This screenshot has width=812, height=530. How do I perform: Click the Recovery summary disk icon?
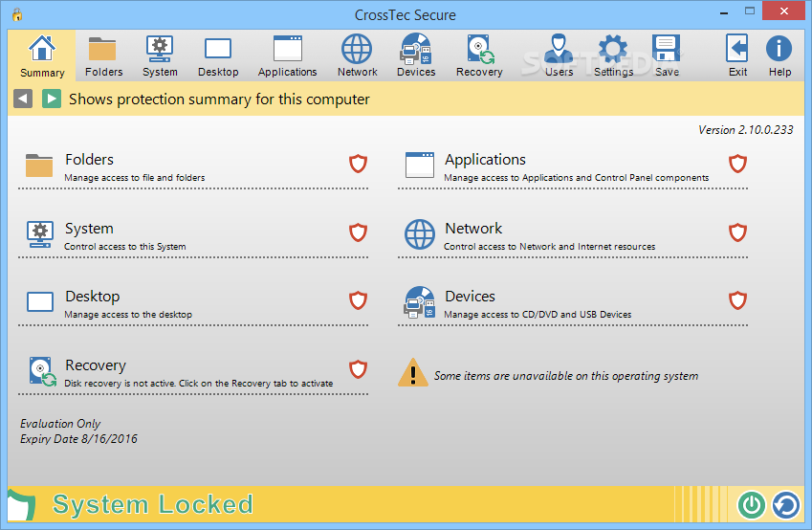(42, 371)
